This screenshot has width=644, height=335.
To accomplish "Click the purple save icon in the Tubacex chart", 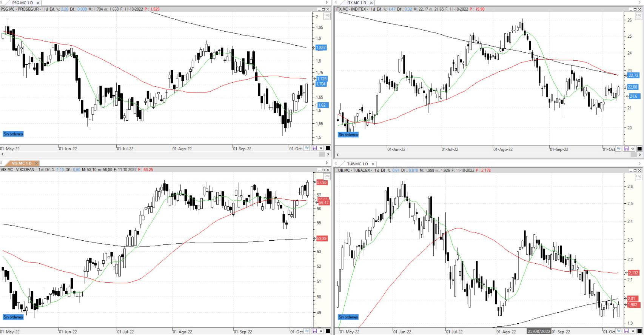I will [x=626, y=331].
